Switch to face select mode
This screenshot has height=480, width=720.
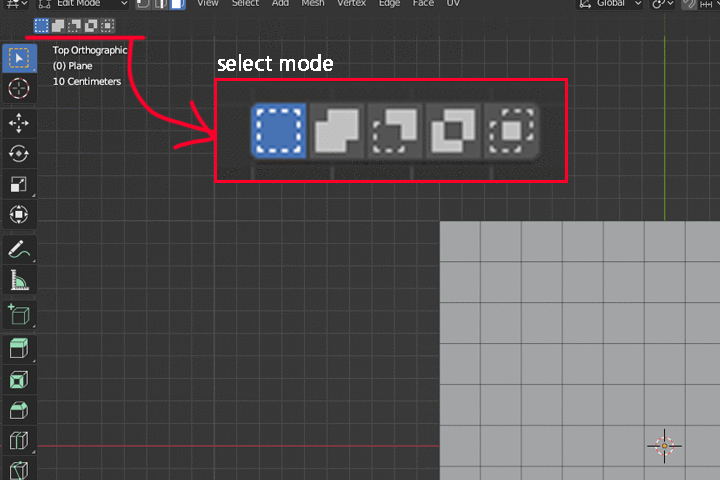(x=177, y=4)
